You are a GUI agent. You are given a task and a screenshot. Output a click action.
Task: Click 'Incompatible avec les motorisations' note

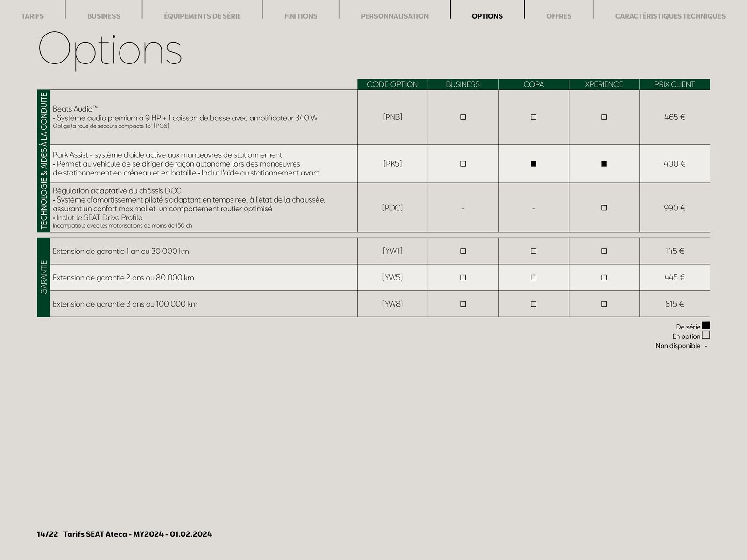122,226
